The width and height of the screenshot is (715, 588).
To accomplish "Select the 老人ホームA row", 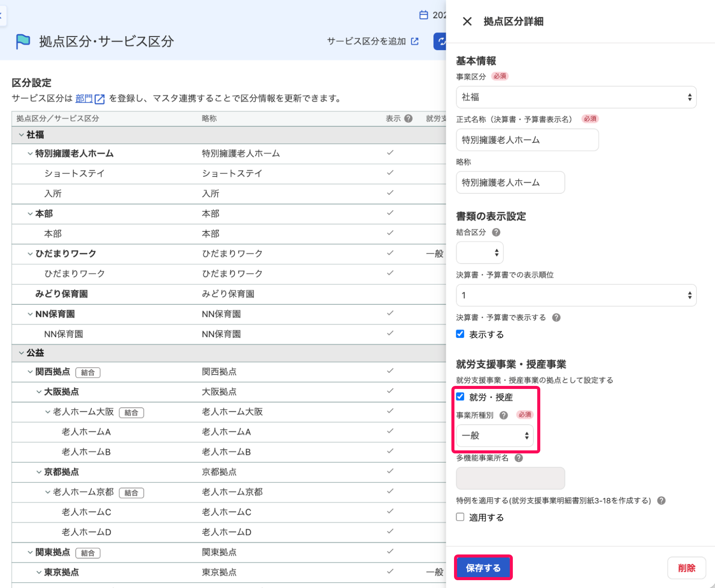I will point(229,432).
